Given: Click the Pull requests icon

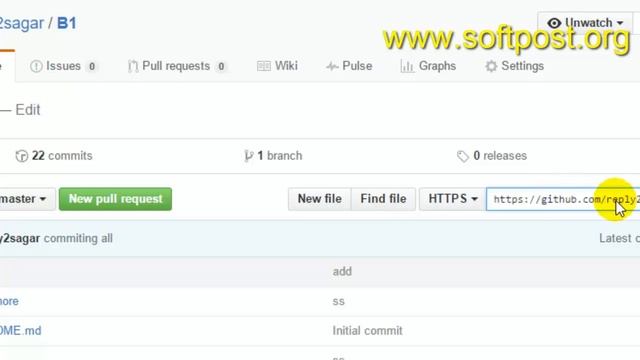Looking at the screenshot, I should coord(133,66).
